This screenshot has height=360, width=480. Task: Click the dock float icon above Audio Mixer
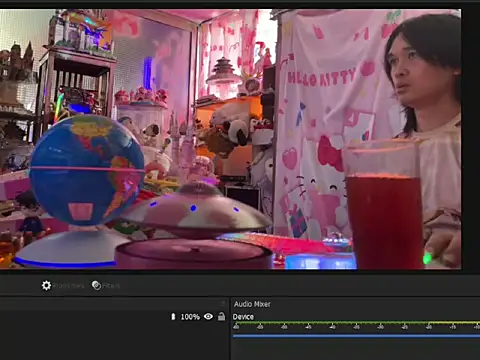[223, 303]
